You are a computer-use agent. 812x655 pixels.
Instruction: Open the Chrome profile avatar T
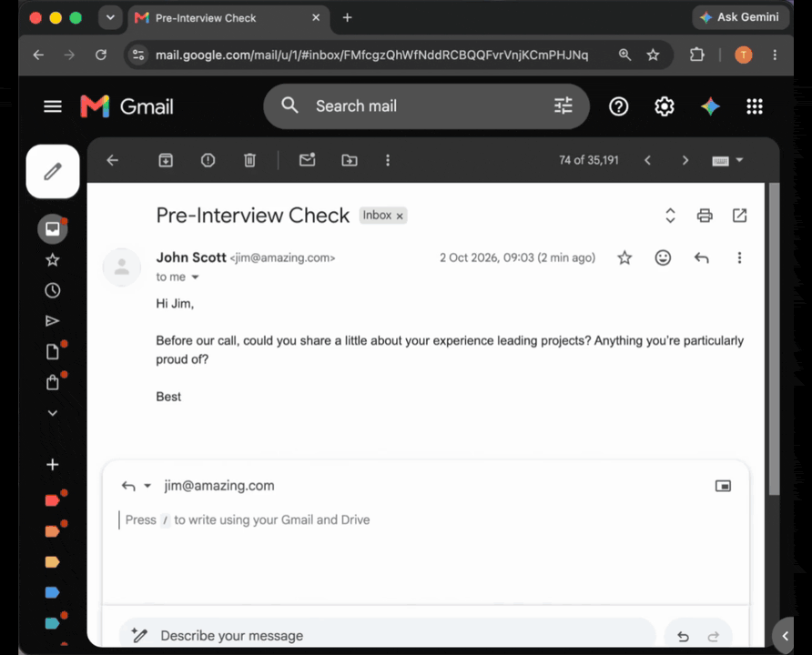(744, 55)
